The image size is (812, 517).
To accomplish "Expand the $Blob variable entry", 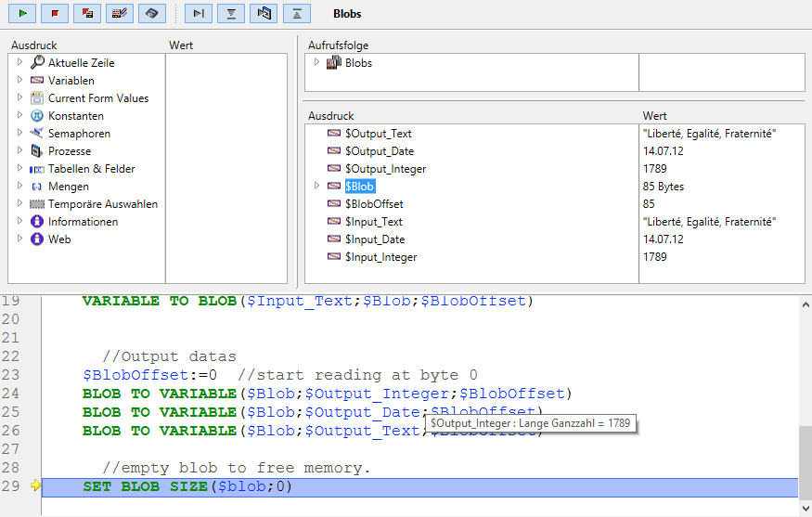I will point(317,187).
